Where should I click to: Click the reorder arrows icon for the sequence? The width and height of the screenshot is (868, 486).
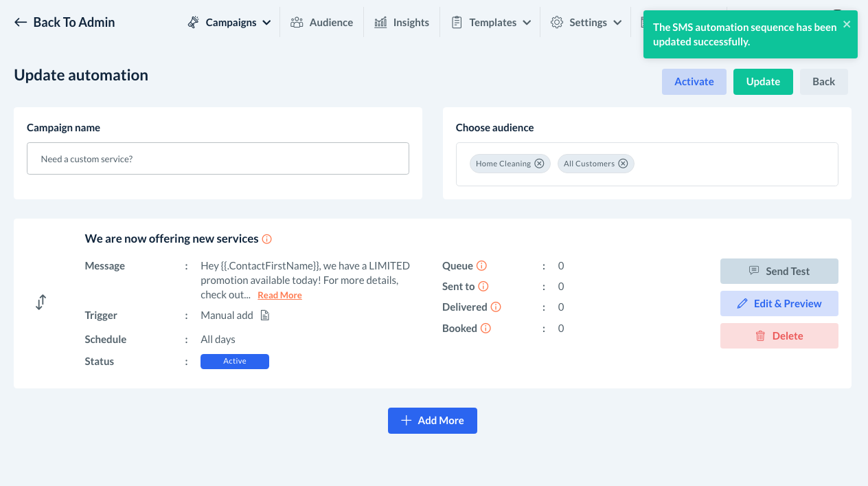[x=41, y=302]
